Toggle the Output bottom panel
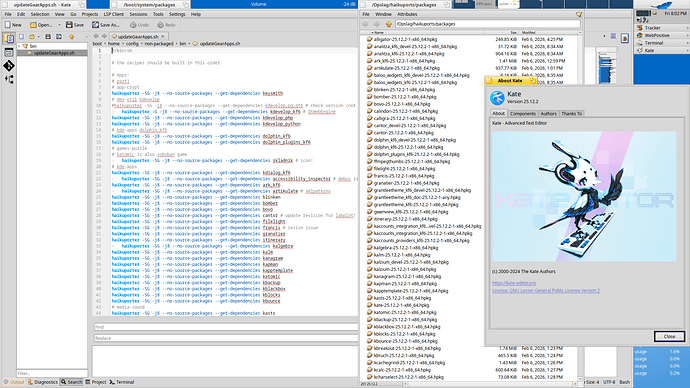 click(14, 382)
